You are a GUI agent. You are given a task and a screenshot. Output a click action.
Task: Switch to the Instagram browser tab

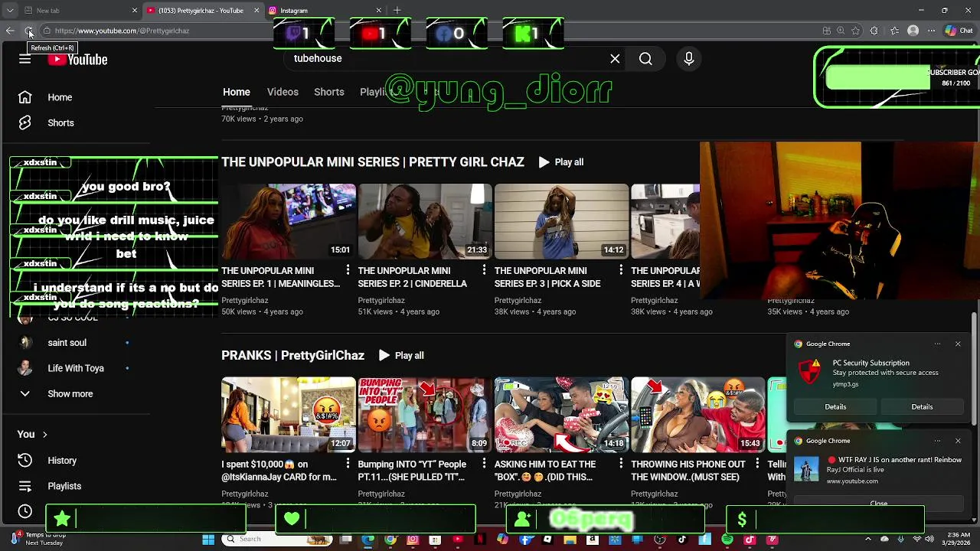325,11
